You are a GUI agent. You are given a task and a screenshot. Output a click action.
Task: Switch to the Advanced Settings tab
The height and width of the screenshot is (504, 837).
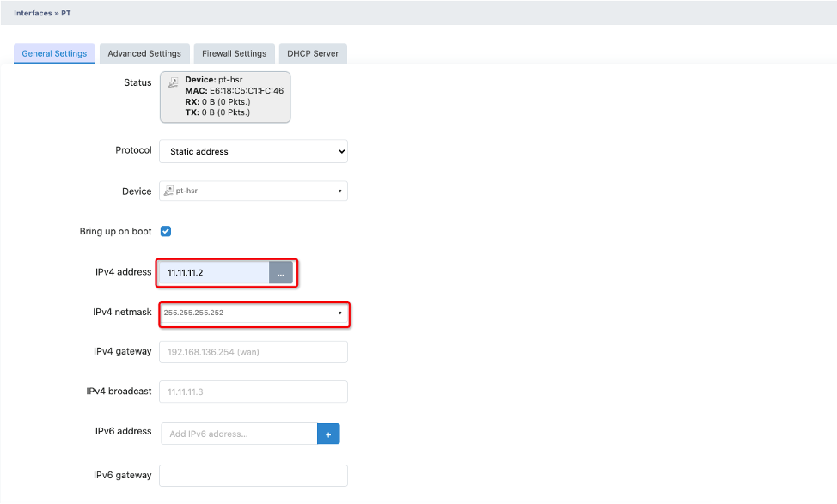point(144,53)
